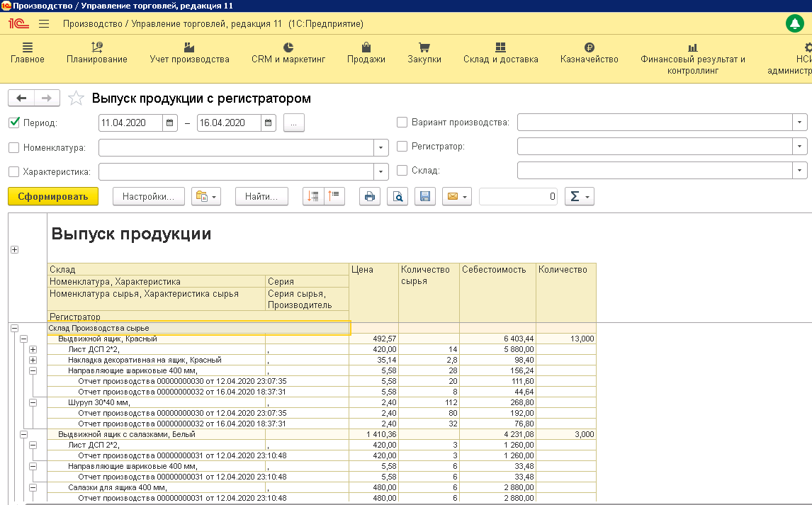Image resolution: width=812 pixels, height=505 pixels.
Task: Open the Характеристика dropdown list
Action: 381,171
